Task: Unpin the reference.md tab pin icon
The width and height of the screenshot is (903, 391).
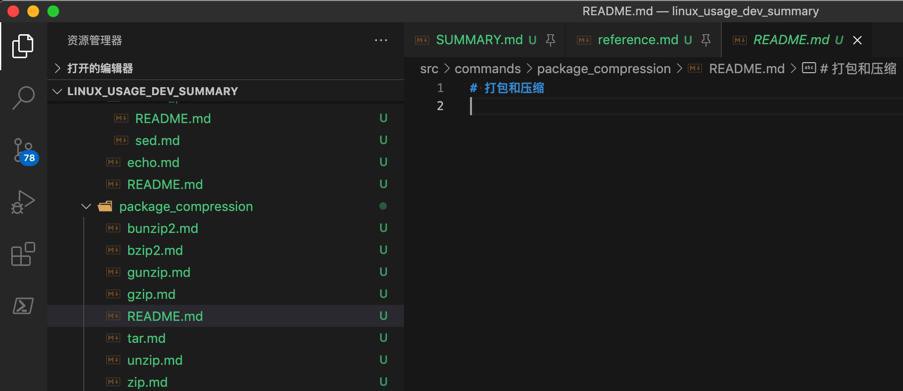Action: click(705, 40)
